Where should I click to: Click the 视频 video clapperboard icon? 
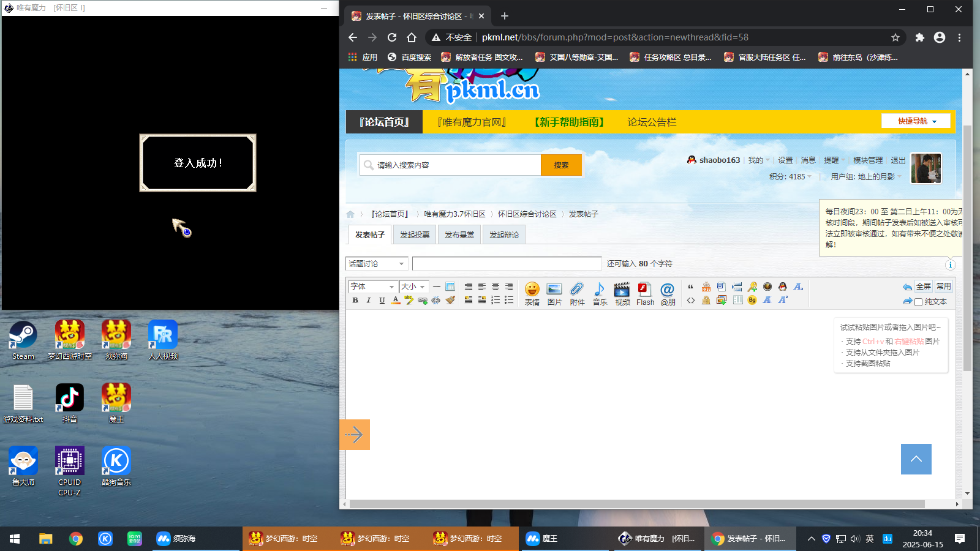click(622, 293)
